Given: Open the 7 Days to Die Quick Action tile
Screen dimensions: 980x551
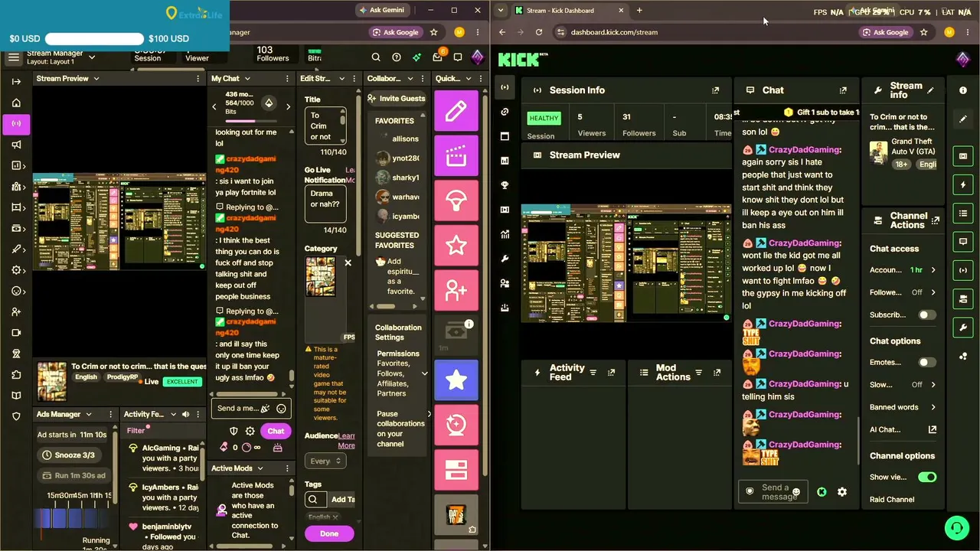Looking at the screenshot, I should click(456, 515).
